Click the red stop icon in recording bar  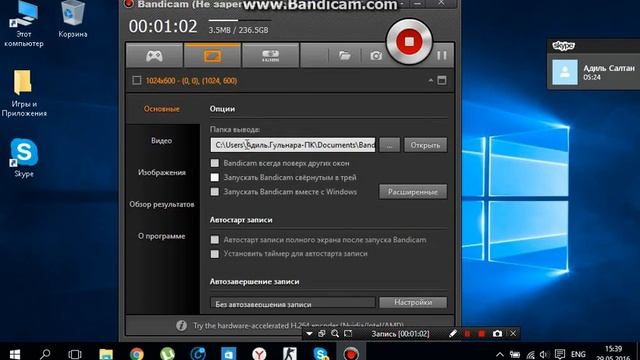point(482,334)
